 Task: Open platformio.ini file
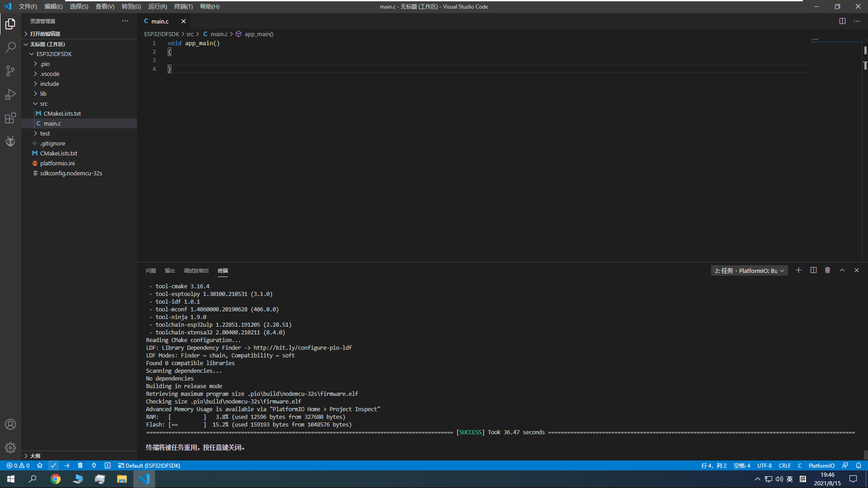[x=57, y=163]
